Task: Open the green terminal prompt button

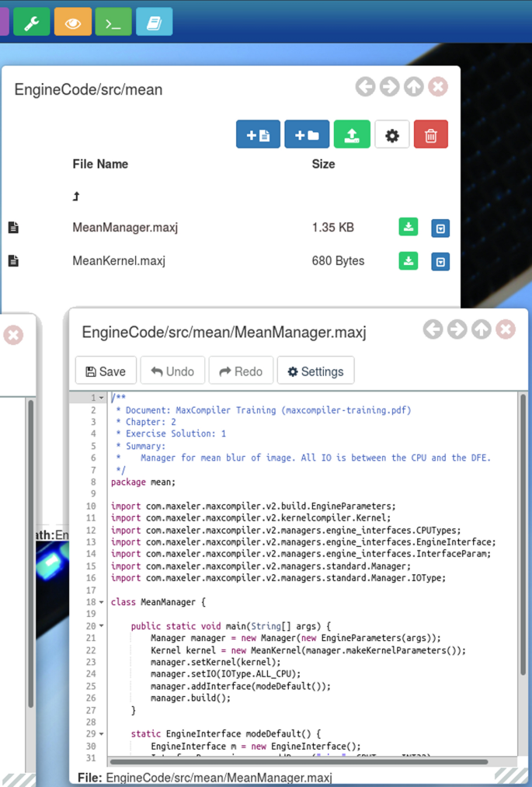Action: coord(113,22)
